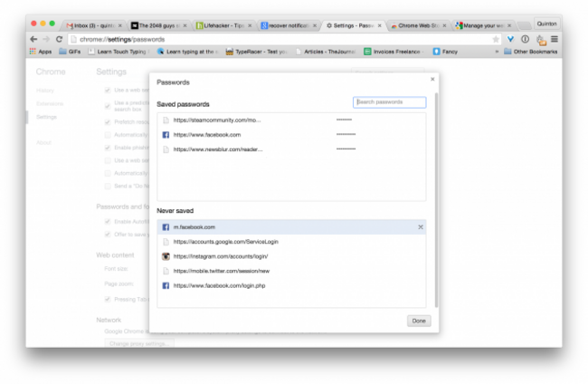Open Extensions in Chrome sidebar
The height and width of the screenshot is (384, 588).
(50, 103)
